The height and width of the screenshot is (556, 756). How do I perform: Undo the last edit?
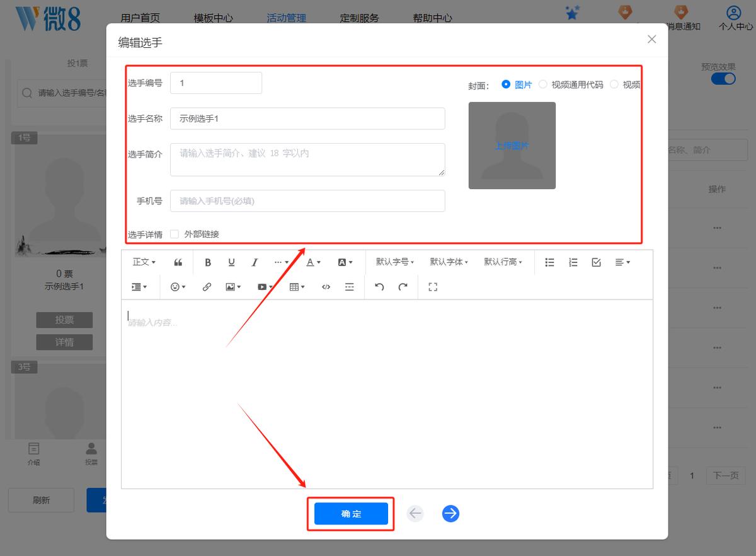click(379, 287)
